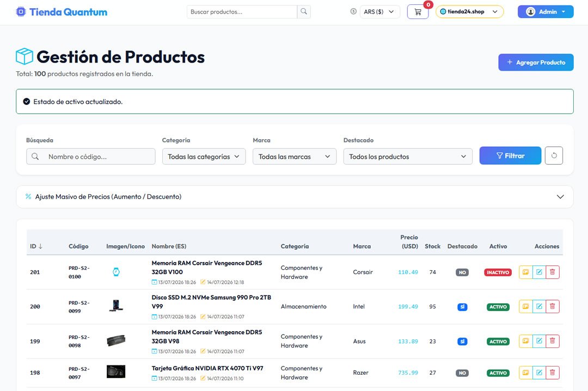
Task: Click the reset filters circular arrow button
Action: click(554, 156)
